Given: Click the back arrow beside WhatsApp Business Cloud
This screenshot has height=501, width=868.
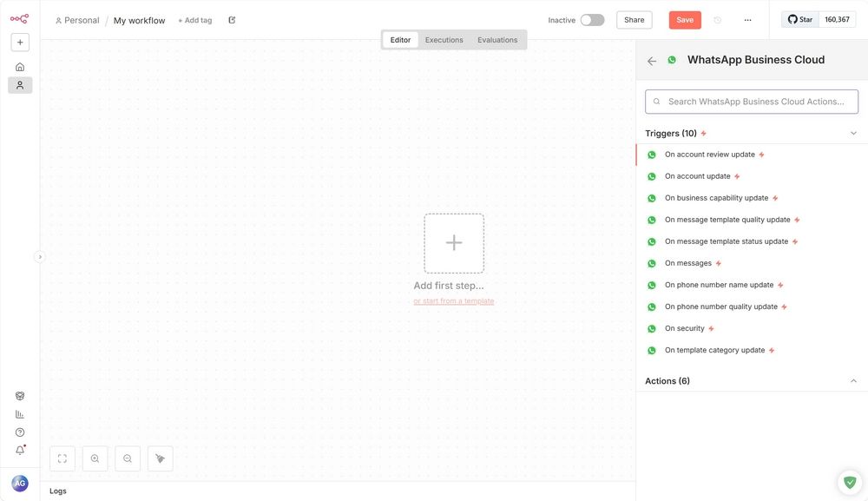Looking at the screenshot, I should (x=651, y=60).
